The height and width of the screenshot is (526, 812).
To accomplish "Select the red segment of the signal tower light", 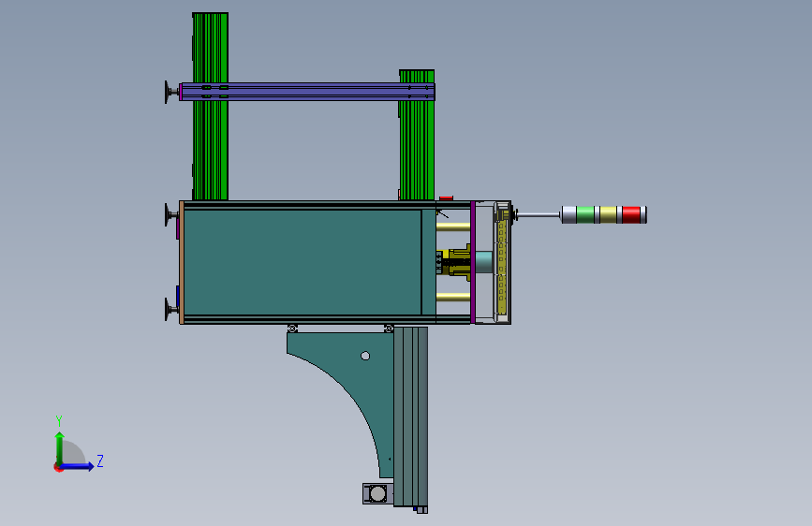I will click(631, 215).
